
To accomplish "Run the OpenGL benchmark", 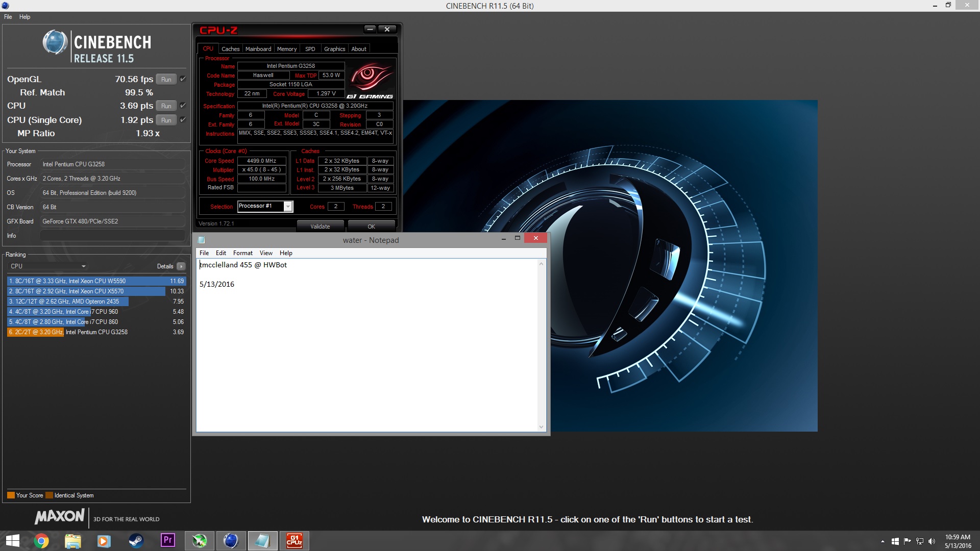I will pyautogui.click(x=166, y=79).
